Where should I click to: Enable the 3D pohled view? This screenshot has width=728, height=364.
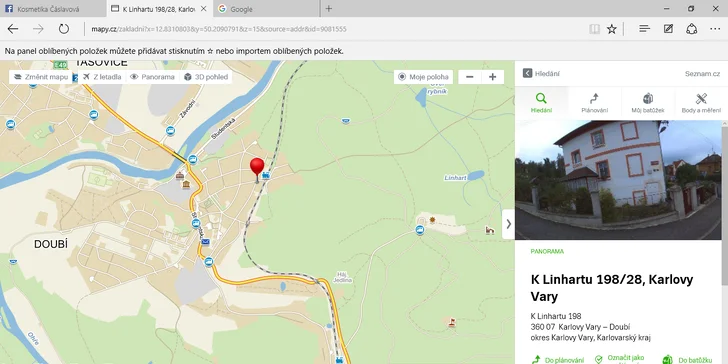pos(206,77)
